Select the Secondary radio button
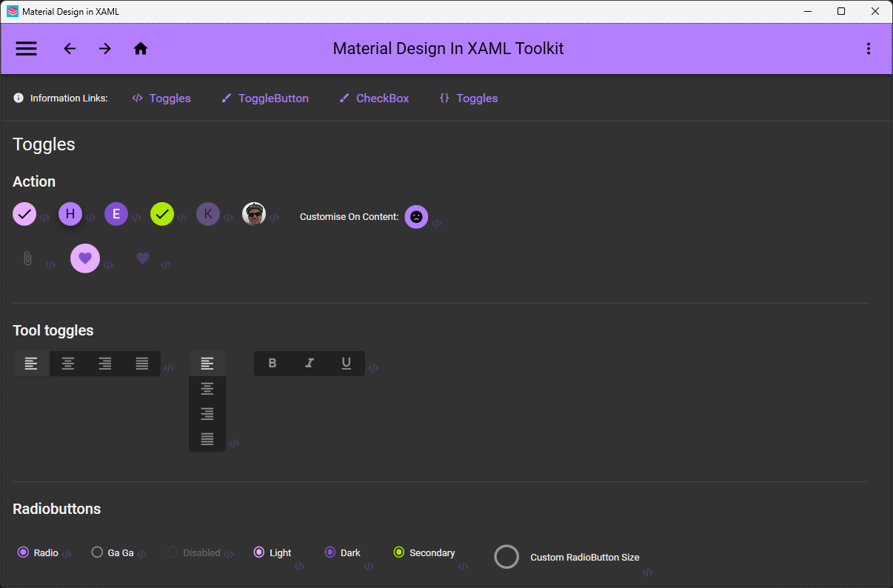The height and width of the screenshot is (588, 893). coord(424,552)
